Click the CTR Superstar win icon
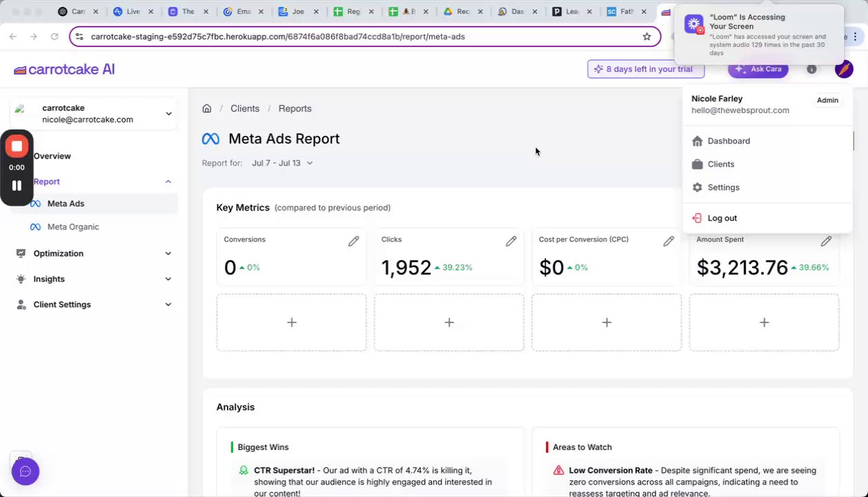Image resolution: width=868 pixels, height=497 pixels. click(244, 471)
